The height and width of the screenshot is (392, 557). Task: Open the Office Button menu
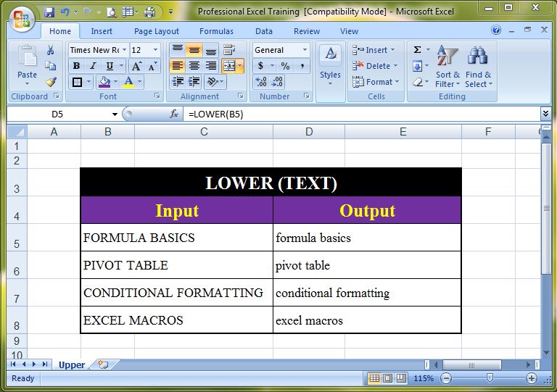point(22,18)
